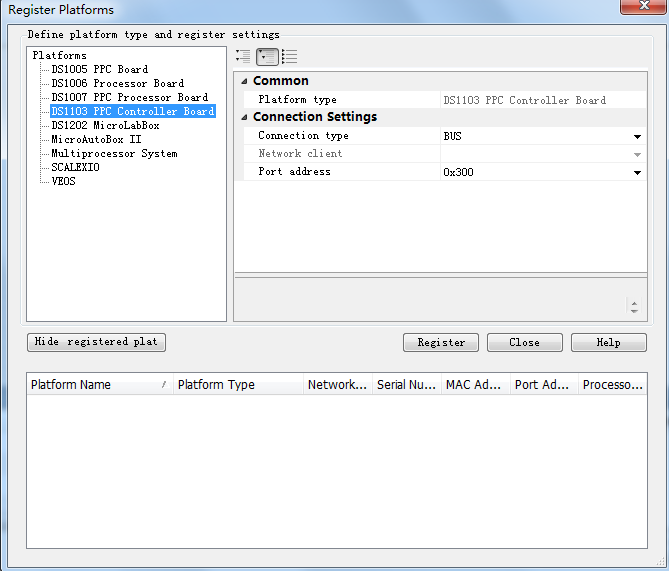This screenshot has height=571, width=669.
Task: Toggle the expand all levels view icon
Action: coord(243,56)
